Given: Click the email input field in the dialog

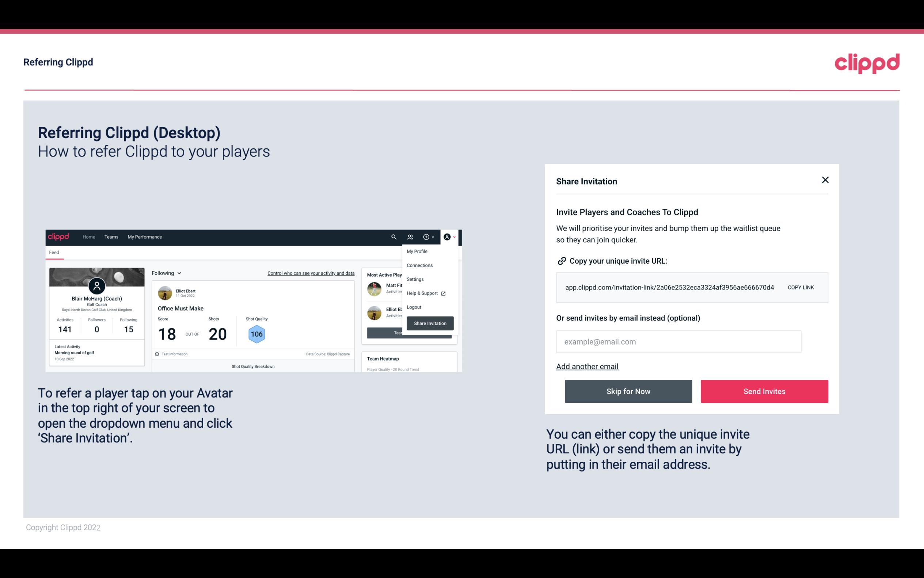Looking at the screenshot, I should pos(678,341).
